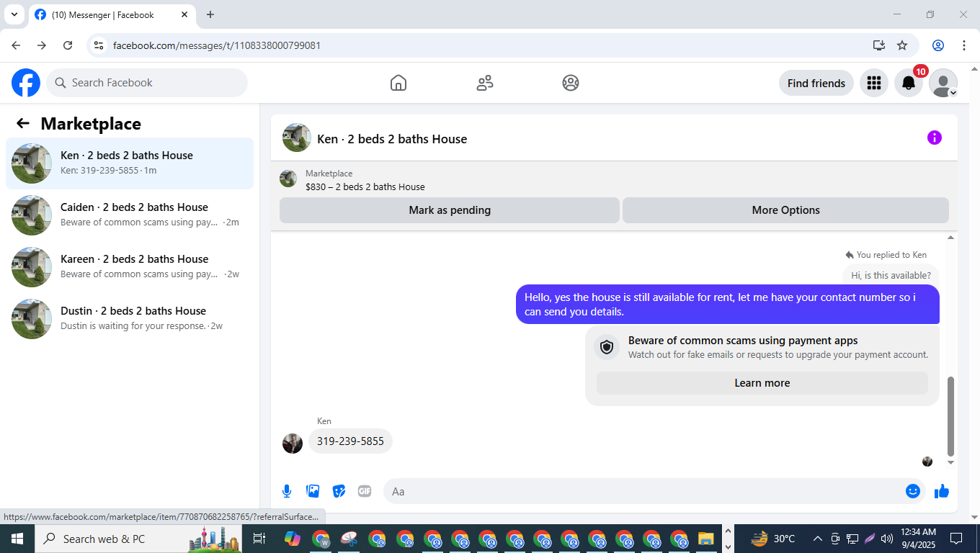Bookmark this page with the star icon
Viewport: 980px width, 553px height.
pyautogui.click(x=902, y=45)
